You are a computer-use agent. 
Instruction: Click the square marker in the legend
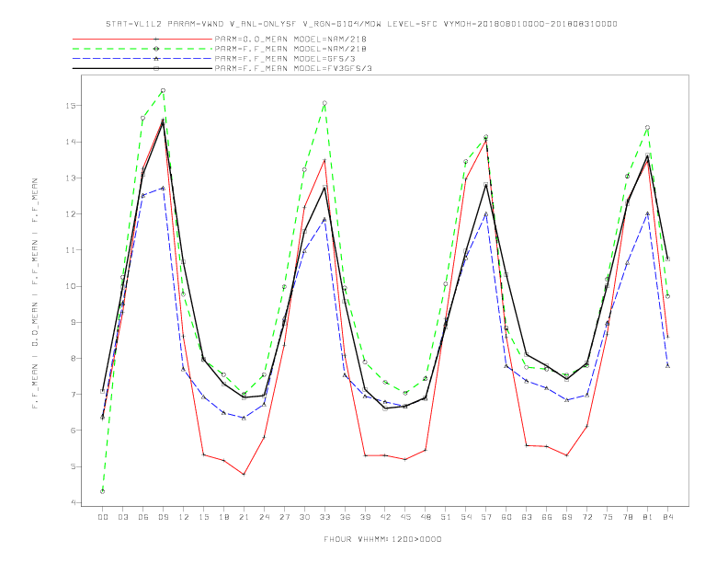click(x=156, y=68)
